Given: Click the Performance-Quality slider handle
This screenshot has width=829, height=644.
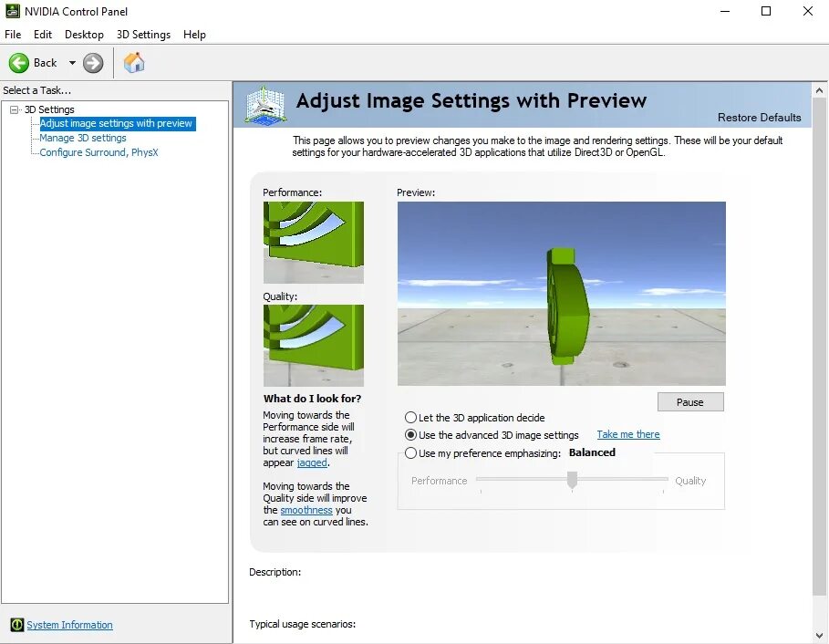Looking at the screenshot, I should [572, 480].
